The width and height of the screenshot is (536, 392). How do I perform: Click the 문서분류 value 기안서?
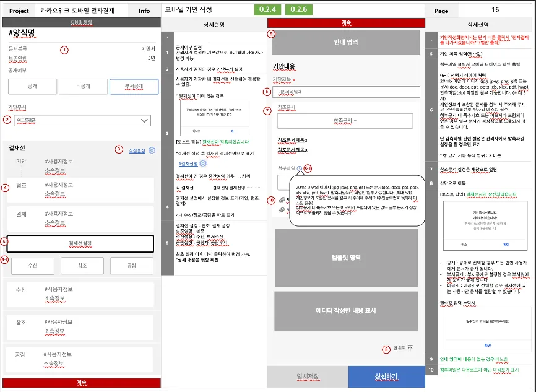click(x=149, y=49)
